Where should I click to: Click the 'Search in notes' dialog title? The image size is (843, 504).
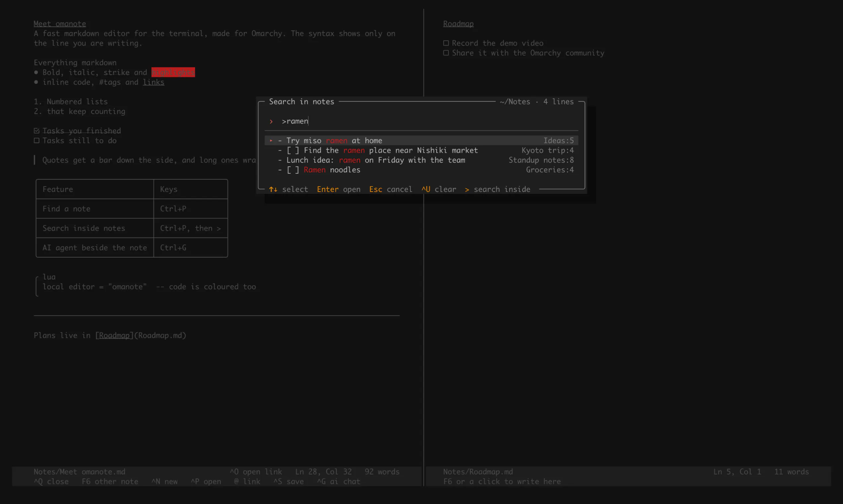[x=301, y=102]
